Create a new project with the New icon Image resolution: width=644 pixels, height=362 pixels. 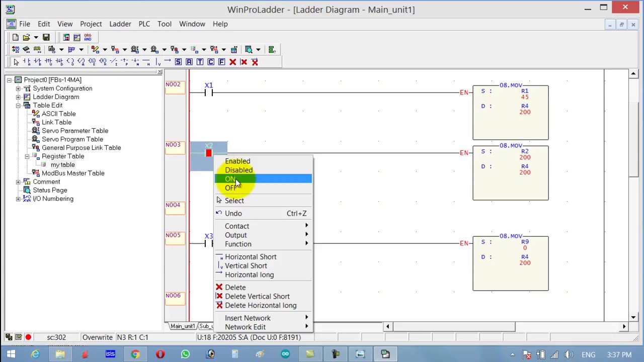pyautogui.click(x=15, y=37)
